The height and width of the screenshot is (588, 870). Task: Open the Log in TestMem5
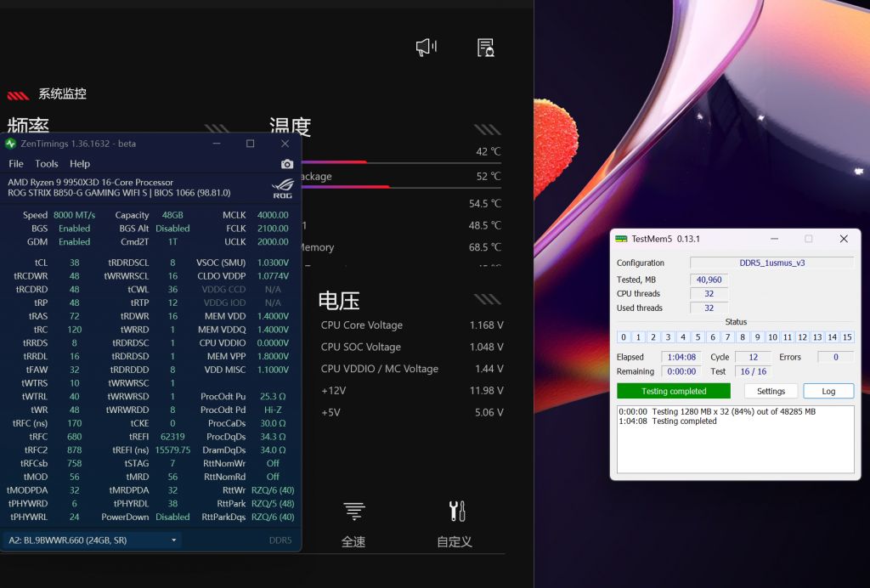click(828, 390)
